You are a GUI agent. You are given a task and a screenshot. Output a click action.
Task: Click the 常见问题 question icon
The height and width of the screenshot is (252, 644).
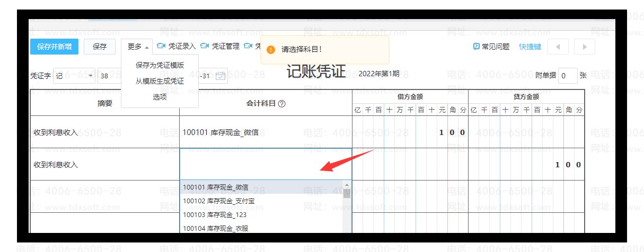(x=476, y=47)
